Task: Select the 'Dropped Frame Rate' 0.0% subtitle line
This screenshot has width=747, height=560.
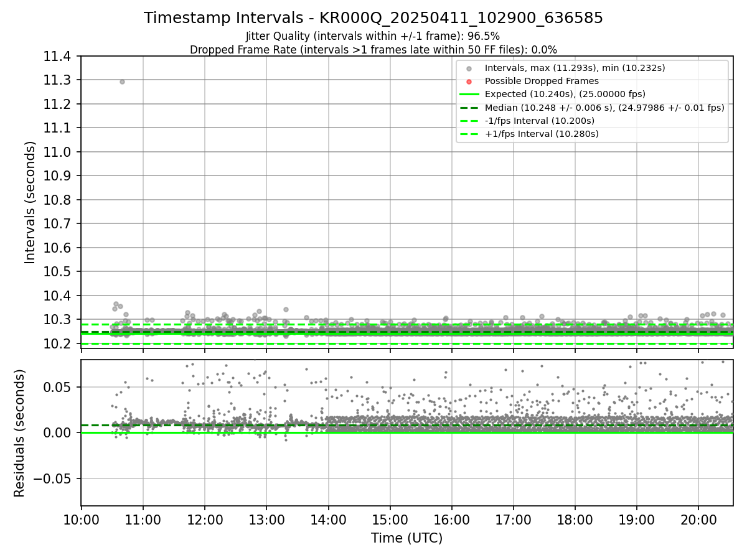Action: pyautogui.click(x=374, y=50)
